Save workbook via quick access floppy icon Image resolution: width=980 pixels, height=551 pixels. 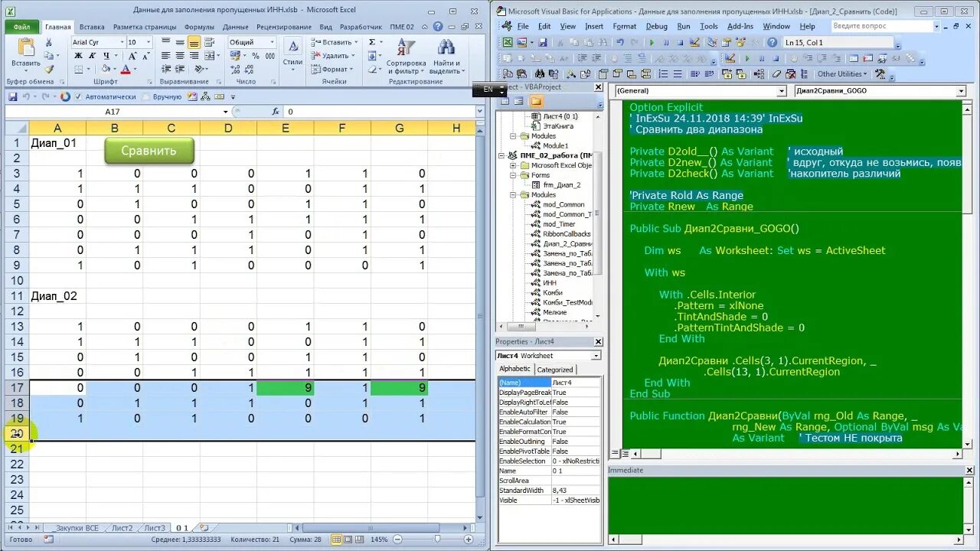[13, 97]
